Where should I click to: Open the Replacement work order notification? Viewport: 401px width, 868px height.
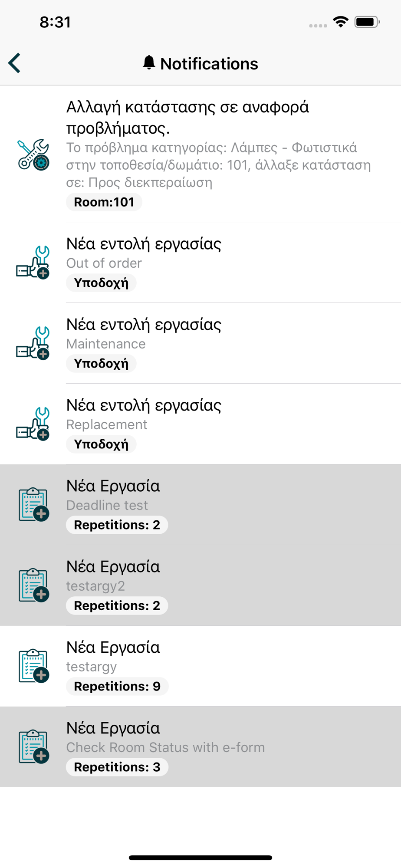coord(200,424)
